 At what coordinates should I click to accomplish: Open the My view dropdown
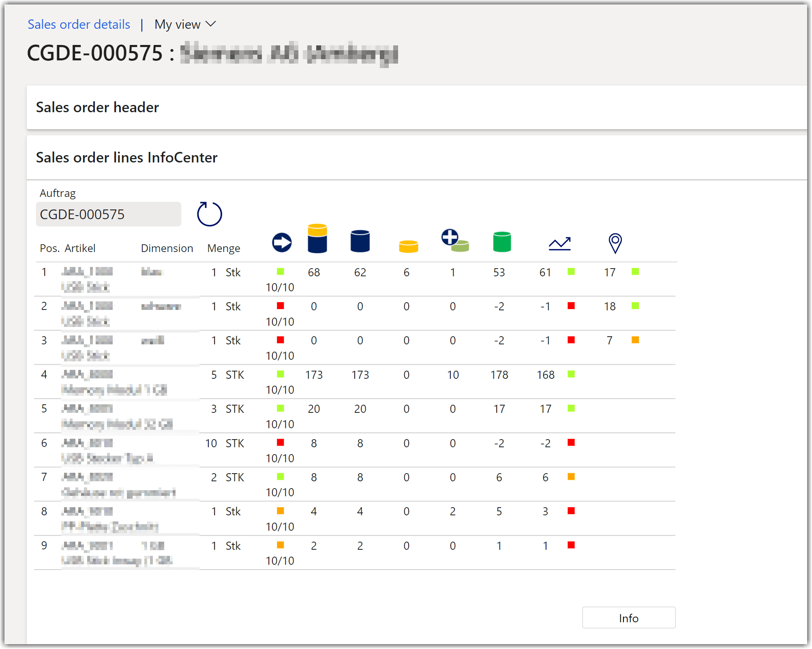click(185, 25)
